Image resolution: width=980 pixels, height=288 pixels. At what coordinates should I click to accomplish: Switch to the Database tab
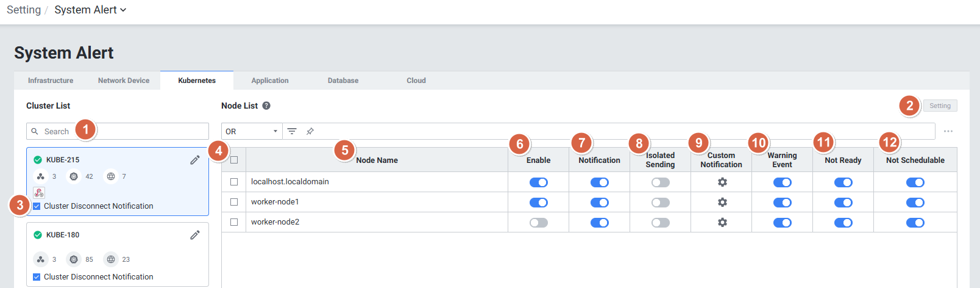(343, 81)
